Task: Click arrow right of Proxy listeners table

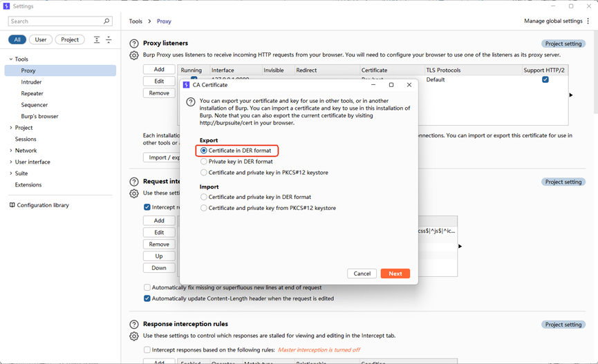Action: pos(571,95)
